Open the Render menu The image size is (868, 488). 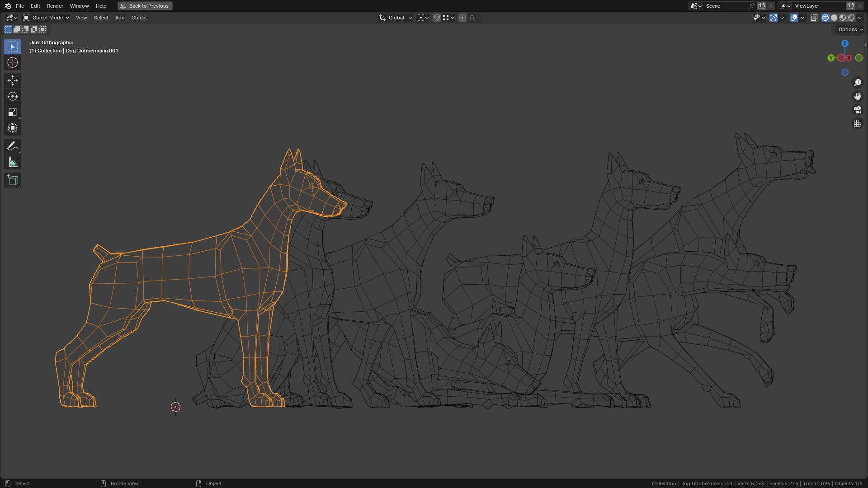(55, 6)
